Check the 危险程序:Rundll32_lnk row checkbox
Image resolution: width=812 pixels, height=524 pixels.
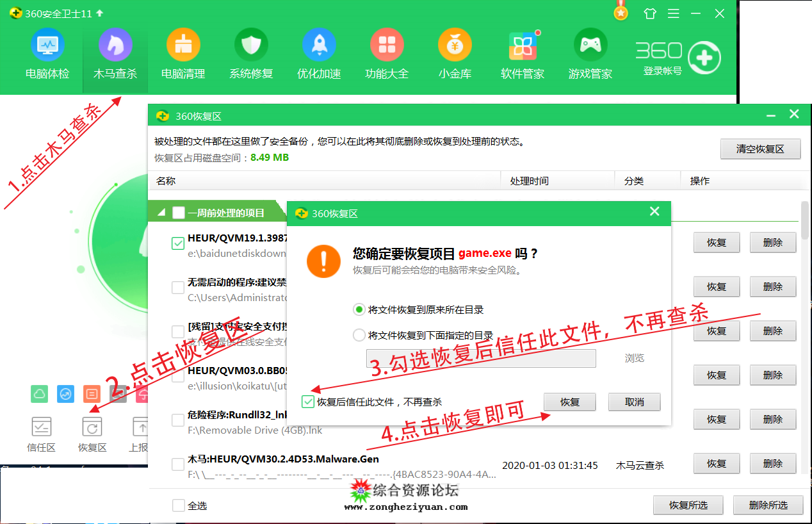[178, 420]
